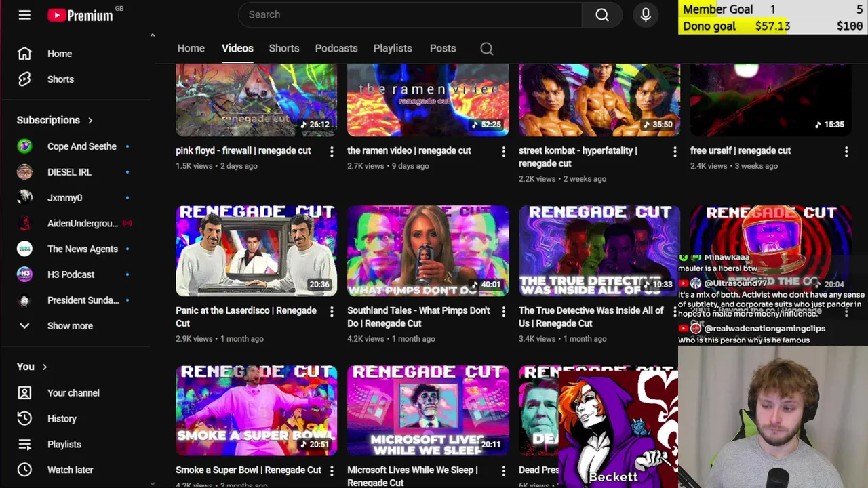Play the free urself thumbnail
The height and width of the screenshot is (488, 868).
coord(771,100)
